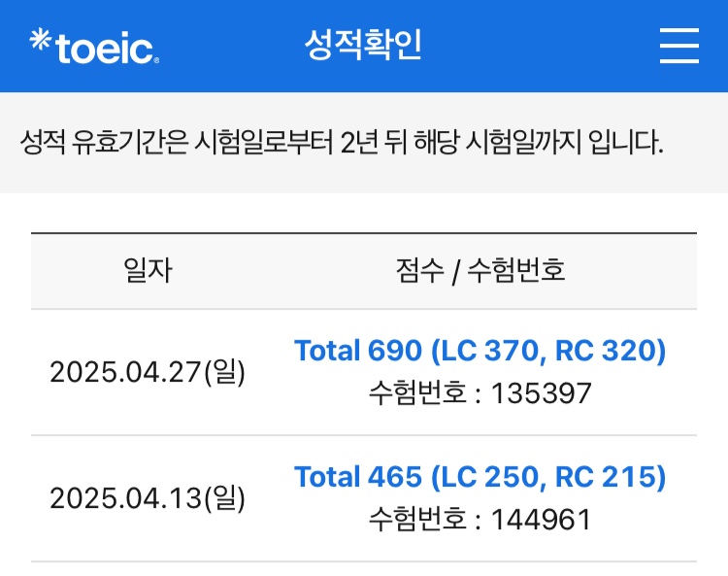Click exam number 135397 text
This screenshot has width=728, height=576.
tap(541, 393)
